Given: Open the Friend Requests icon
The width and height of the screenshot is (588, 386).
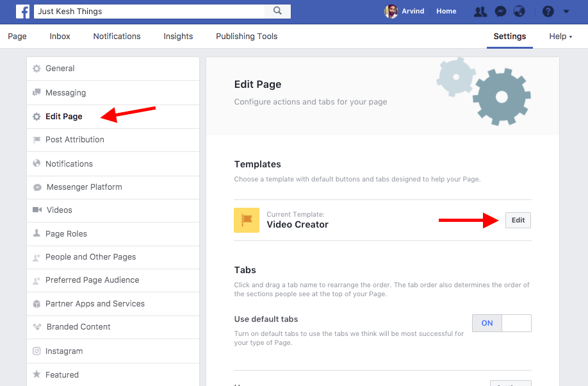Looking at the screenshot, I should [x=480, y=12].
